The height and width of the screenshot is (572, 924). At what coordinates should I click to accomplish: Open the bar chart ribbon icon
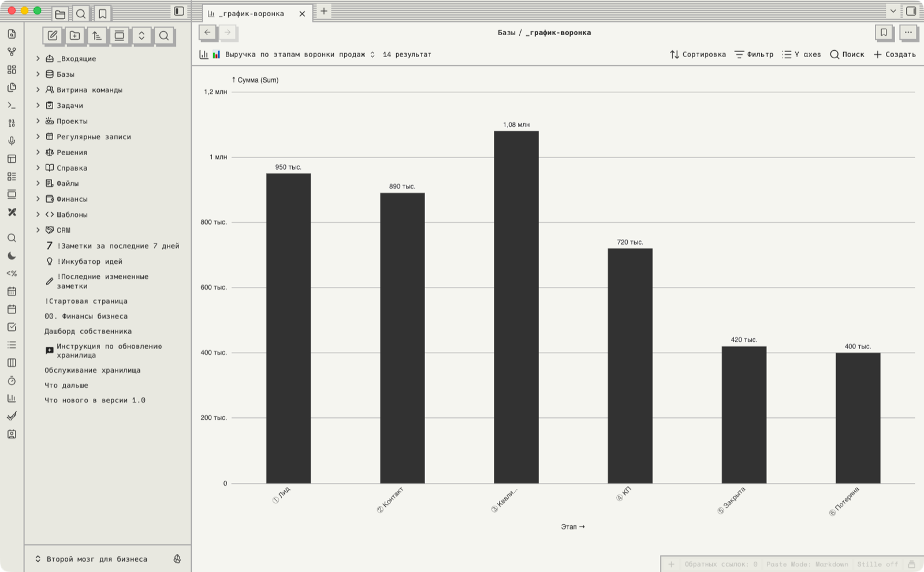[12, 398]
